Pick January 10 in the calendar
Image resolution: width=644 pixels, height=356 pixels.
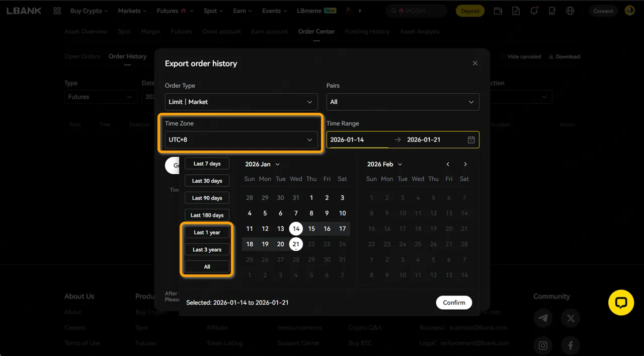point(342,213)
